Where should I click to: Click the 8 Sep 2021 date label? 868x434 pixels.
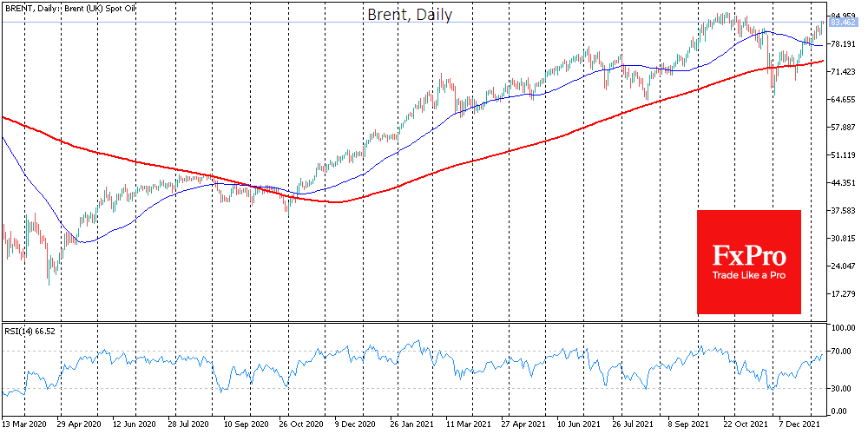click(688, 426)
